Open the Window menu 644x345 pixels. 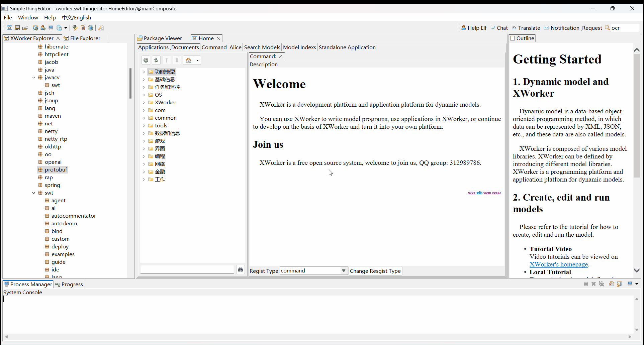pyautogui.click(x=28, y=17)
